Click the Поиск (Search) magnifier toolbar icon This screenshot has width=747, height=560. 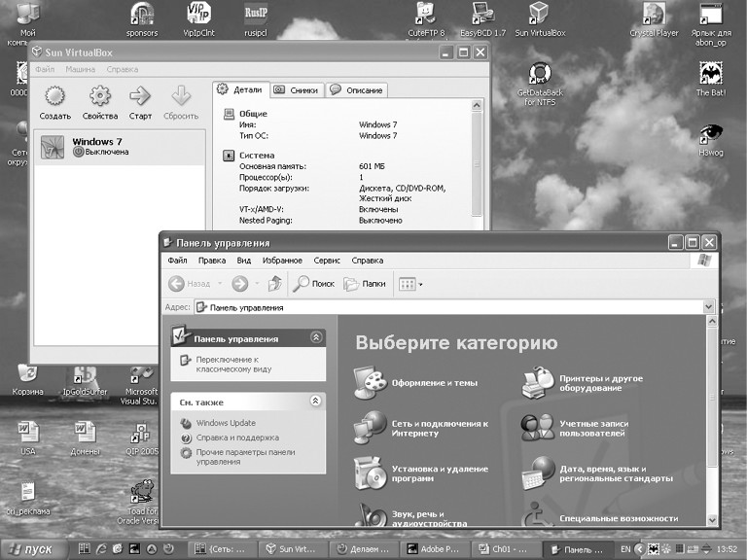tap(302, 284)
